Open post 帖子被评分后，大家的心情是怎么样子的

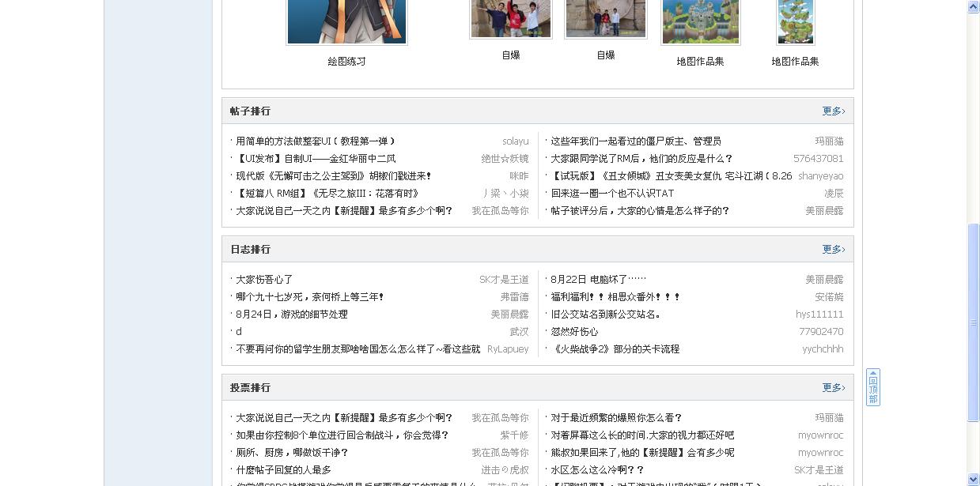tap(640, 211)
